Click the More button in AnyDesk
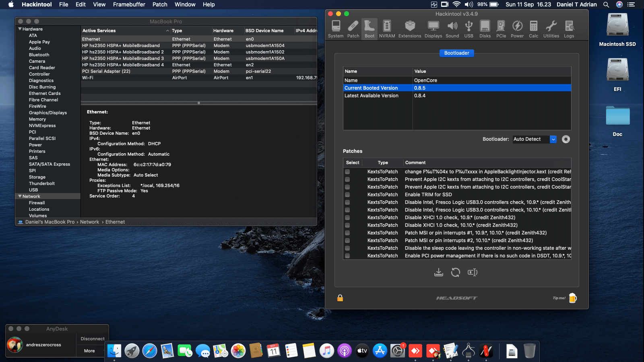Screen dimensions: 644x362 pos(89,351)
